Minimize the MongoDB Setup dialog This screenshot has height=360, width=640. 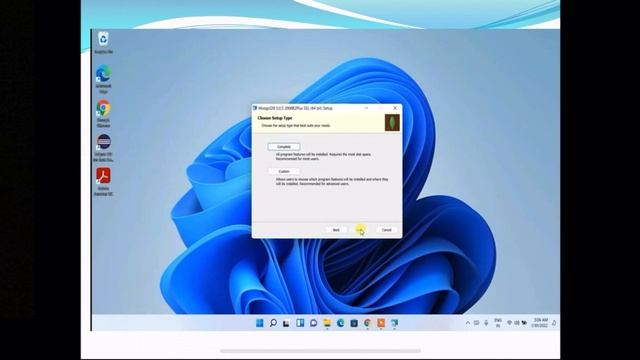pyautogui.click(x=366, y=108)
